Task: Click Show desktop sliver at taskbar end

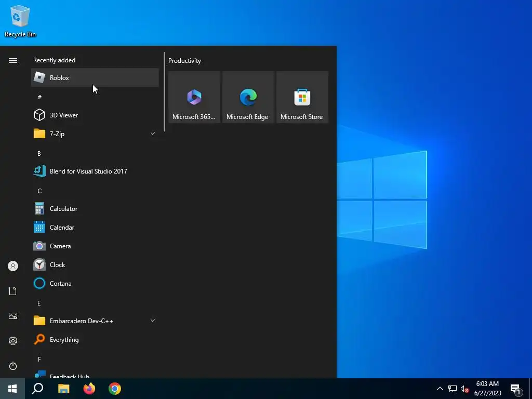Action: 530,389
